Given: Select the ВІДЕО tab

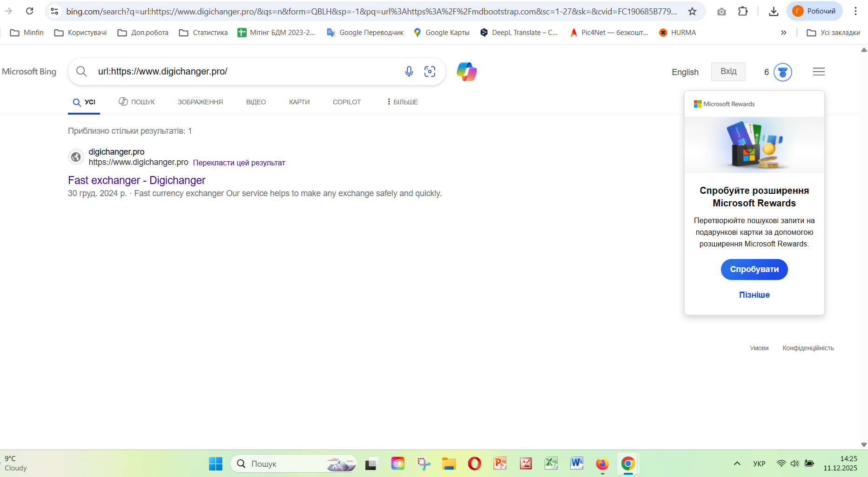Looking at the screenshot, I should [256, 102].
